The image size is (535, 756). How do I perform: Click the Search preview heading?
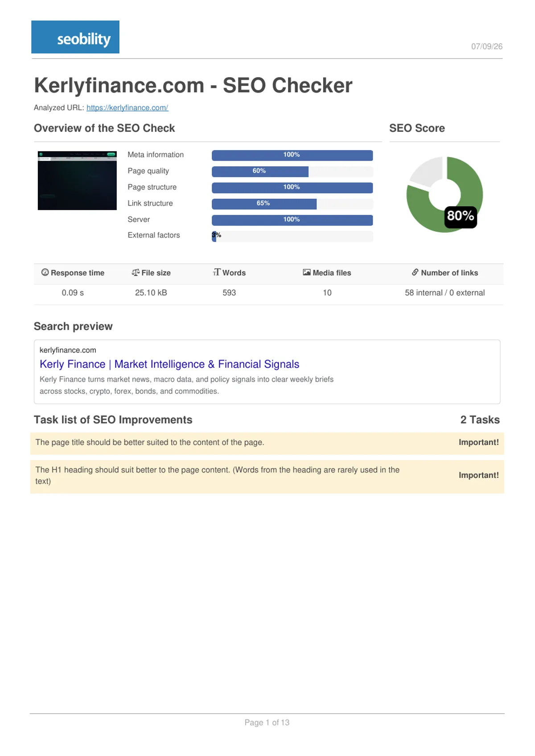73,326
